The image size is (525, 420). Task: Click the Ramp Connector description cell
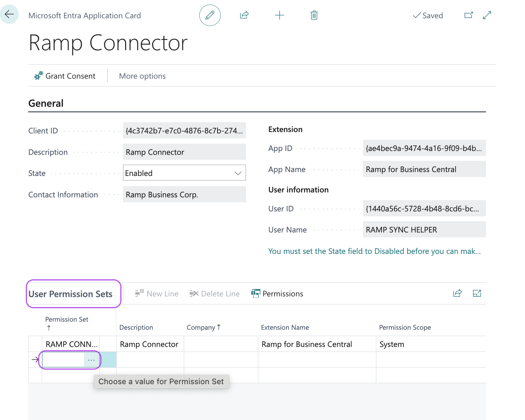(x=150, y=344)
